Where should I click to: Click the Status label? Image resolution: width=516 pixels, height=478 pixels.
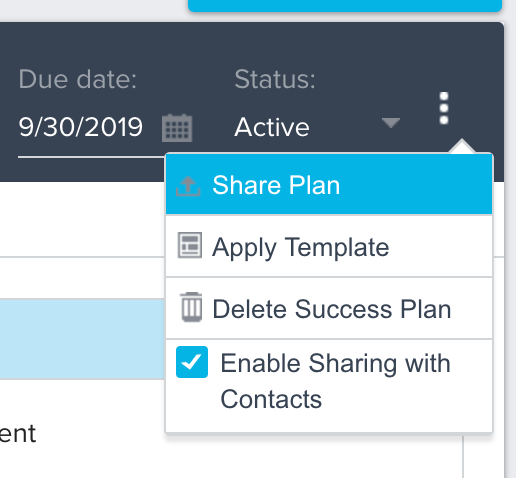[275, 79]
